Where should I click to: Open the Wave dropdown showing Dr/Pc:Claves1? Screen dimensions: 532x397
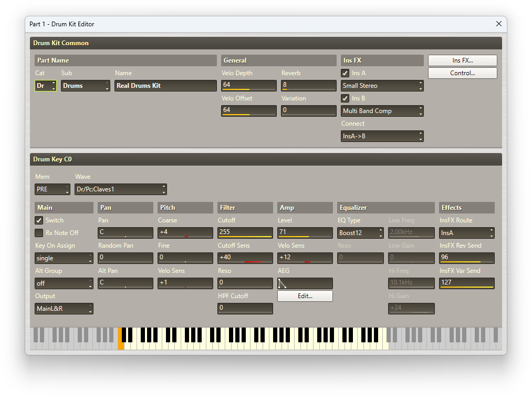(x=120, y=189)
